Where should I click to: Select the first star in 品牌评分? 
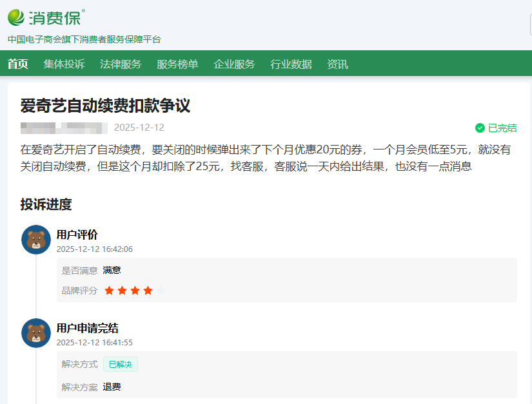[109, 291]
